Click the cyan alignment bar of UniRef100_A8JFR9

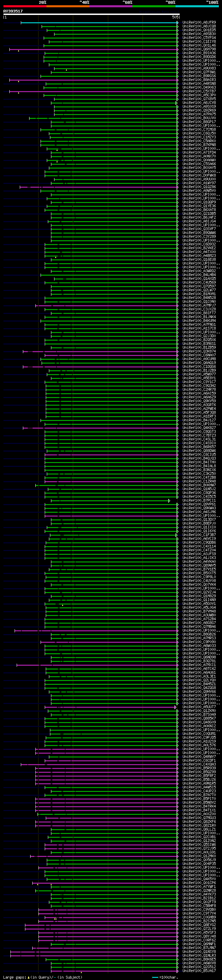(x=100, y=23)
